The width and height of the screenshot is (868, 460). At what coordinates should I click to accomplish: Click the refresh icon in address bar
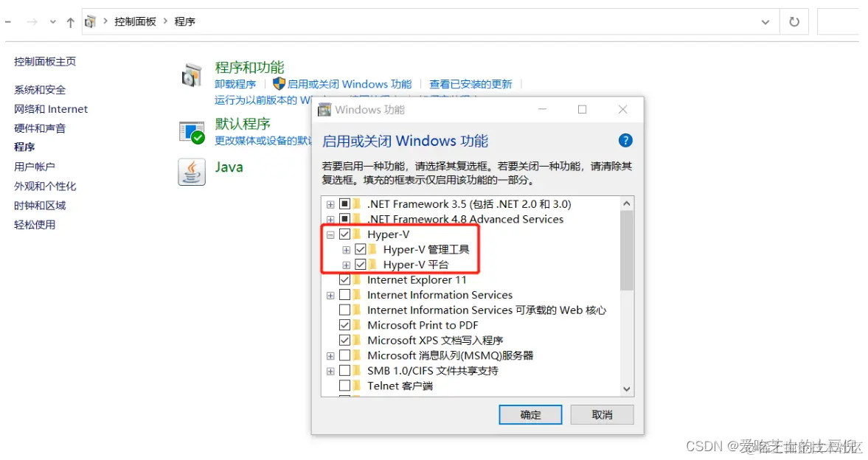coord(794,21)
